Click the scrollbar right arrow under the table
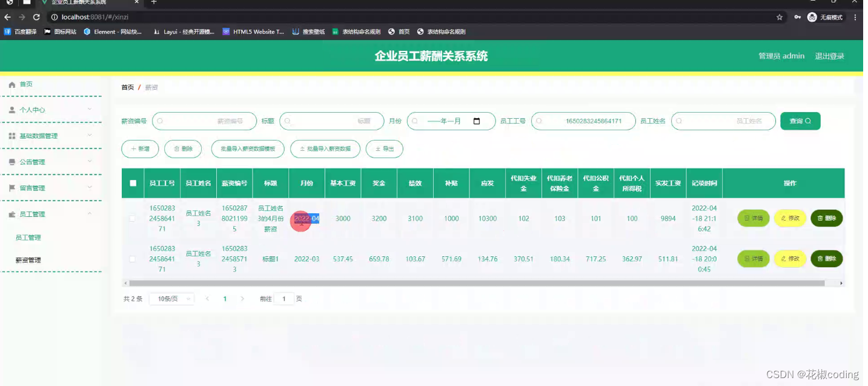The width and height of the screenshot is (868, 386). pyautogui.click(x=841, y=283)
